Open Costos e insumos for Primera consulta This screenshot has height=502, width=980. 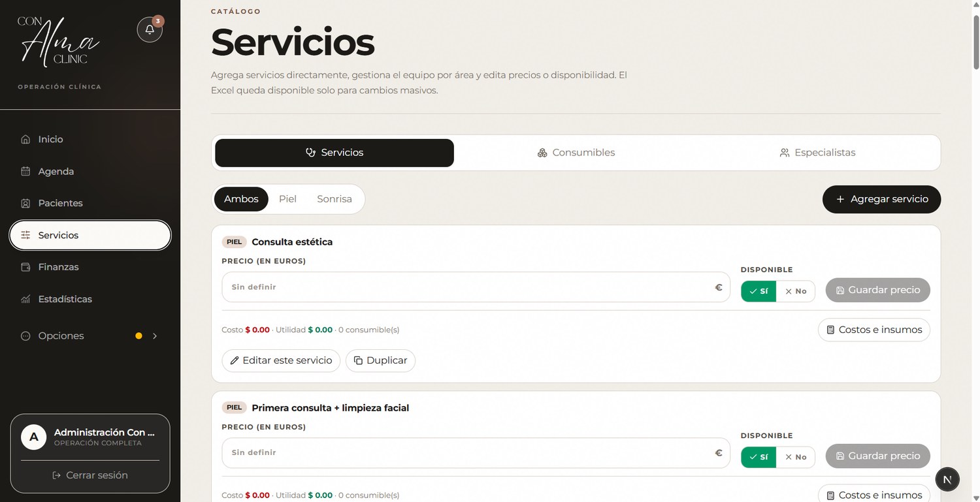874,495
